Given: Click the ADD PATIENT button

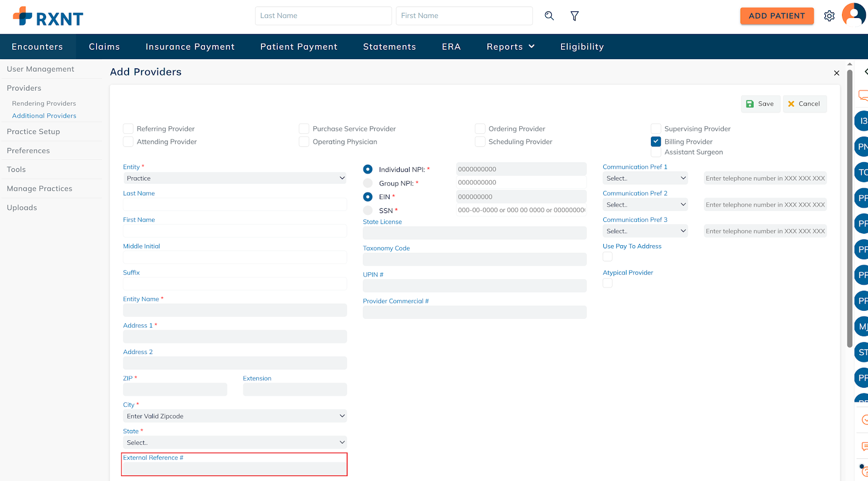Looking at the screenshot, I should [x=776, y=16].
